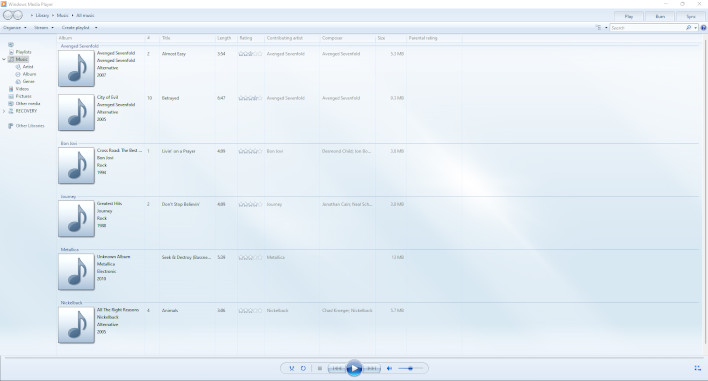The image size is (708, 381).
Task: Open the Help question mark icon
Action: click(x=703, y=28)
